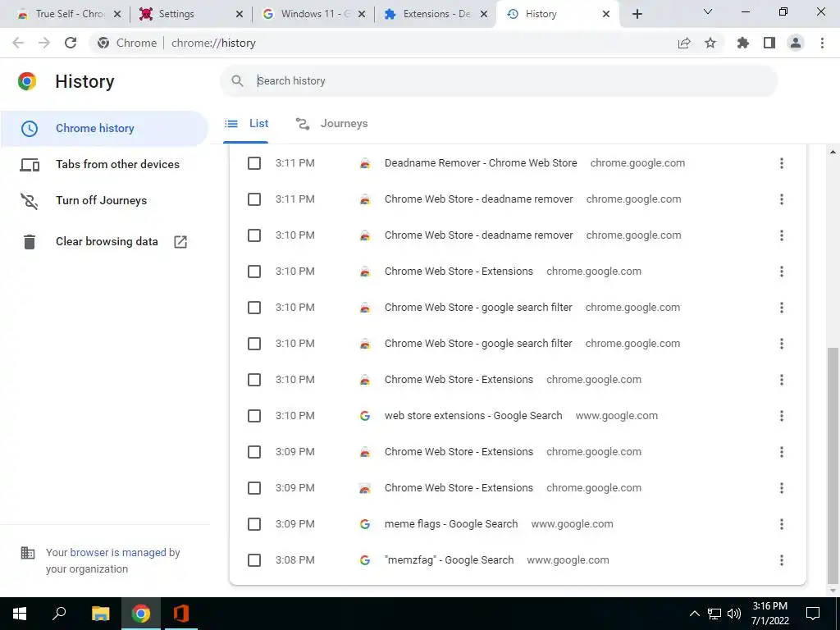Open the notification center icon
The height and width of the screenshot is (630, 840).
tap(813, 614)
